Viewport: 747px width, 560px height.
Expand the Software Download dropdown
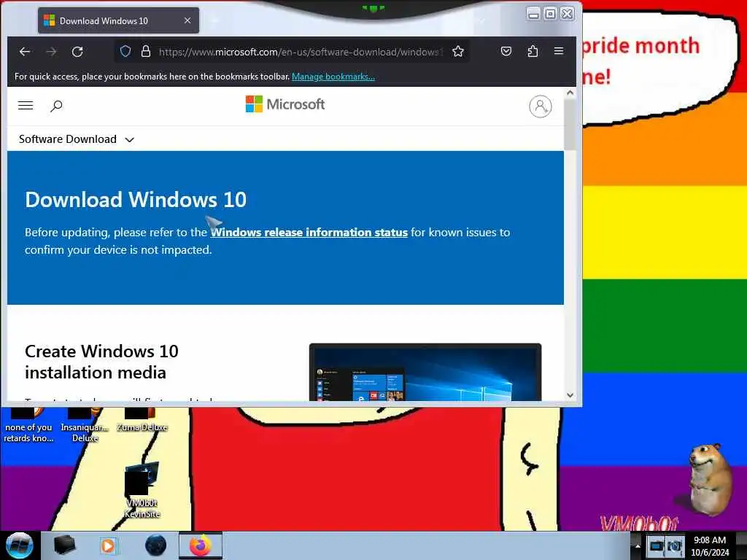[x=76, y=139]
